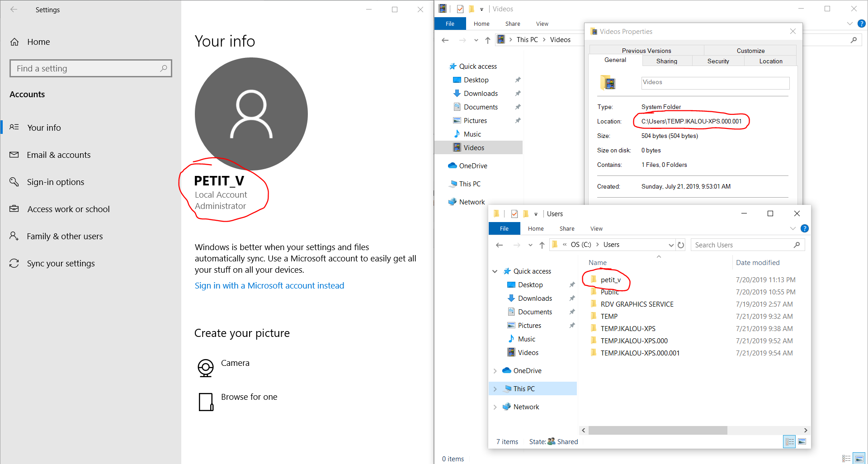Switch Users window to large icons view

tap(802, 441)
